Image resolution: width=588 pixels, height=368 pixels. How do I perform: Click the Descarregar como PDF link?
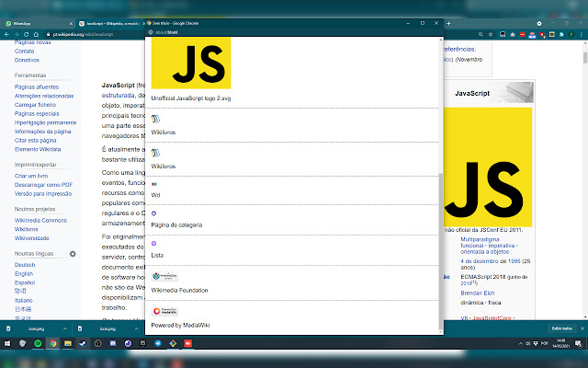(45, 185)
